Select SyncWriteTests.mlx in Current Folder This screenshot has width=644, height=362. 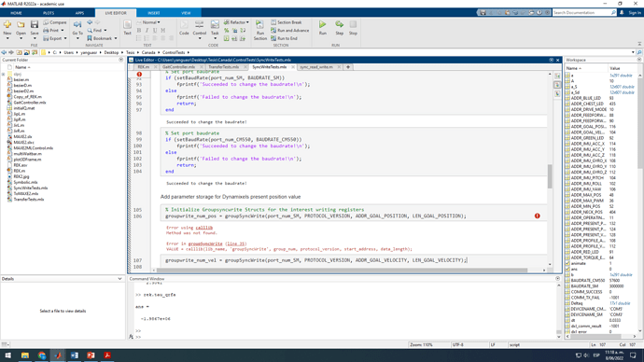[x=31, y=188]
